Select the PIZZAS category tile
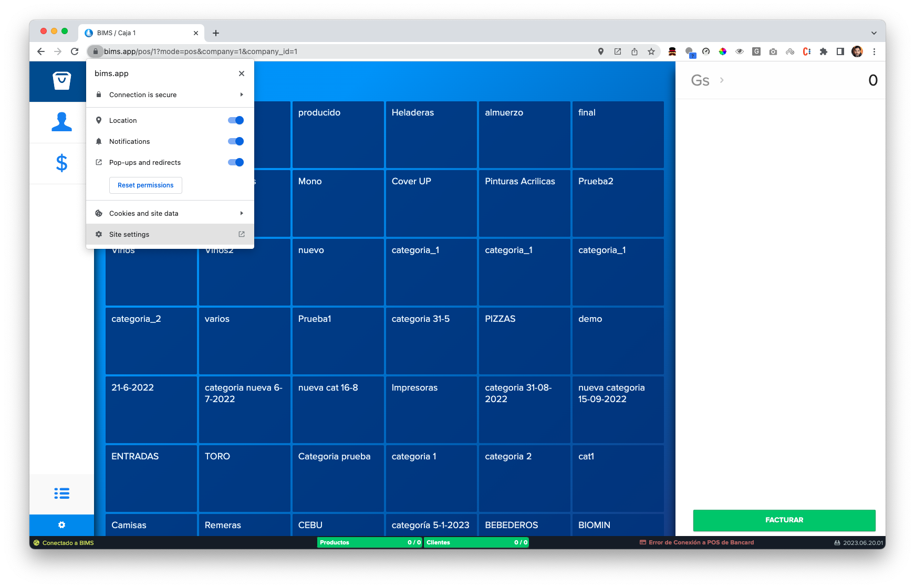The image size is (915, 588). coord(524,340)
